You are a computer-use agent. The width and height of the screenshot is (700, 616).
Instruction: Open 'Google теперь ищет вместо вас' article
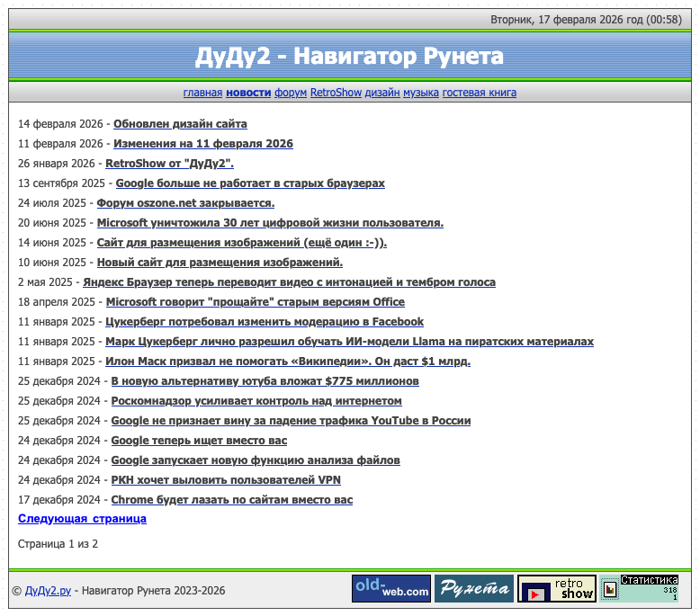pyautogui.click(x=199, y=441)
